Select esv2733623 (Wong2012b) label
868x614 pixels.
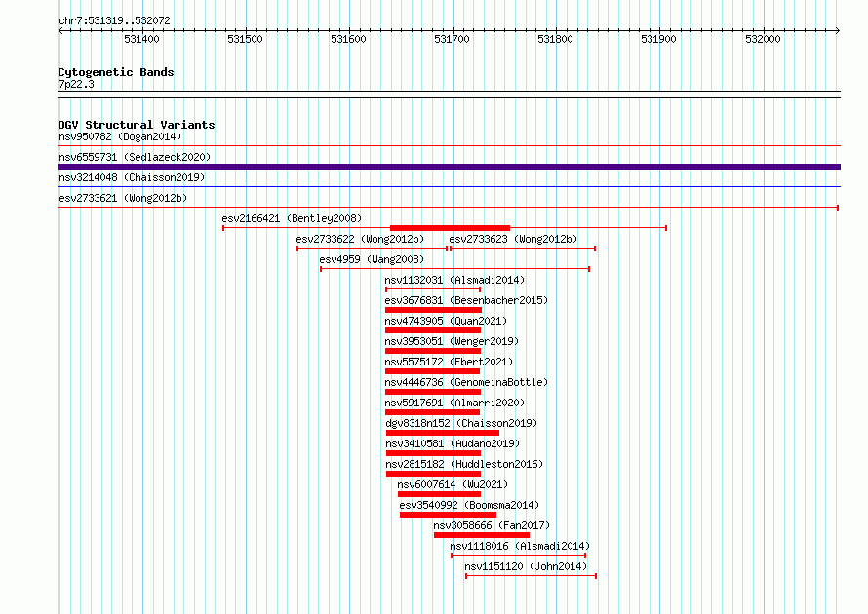click(513, 239)
